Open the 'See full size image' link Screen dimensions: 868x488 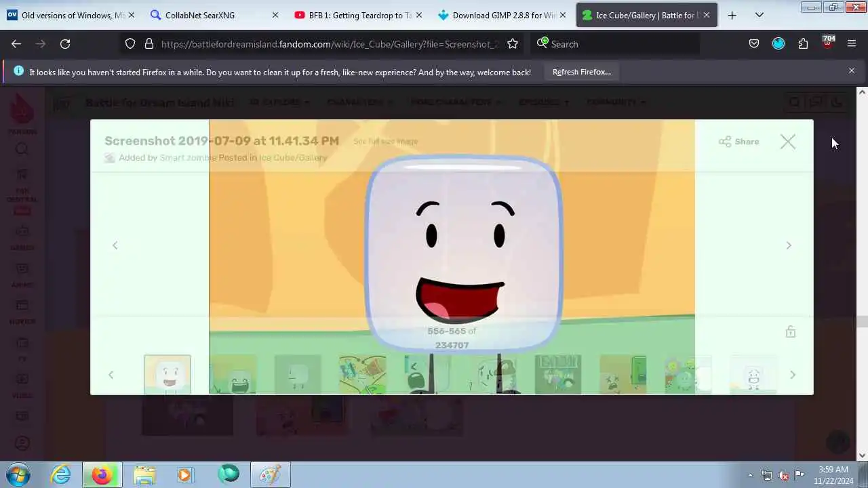click(385, 142)
